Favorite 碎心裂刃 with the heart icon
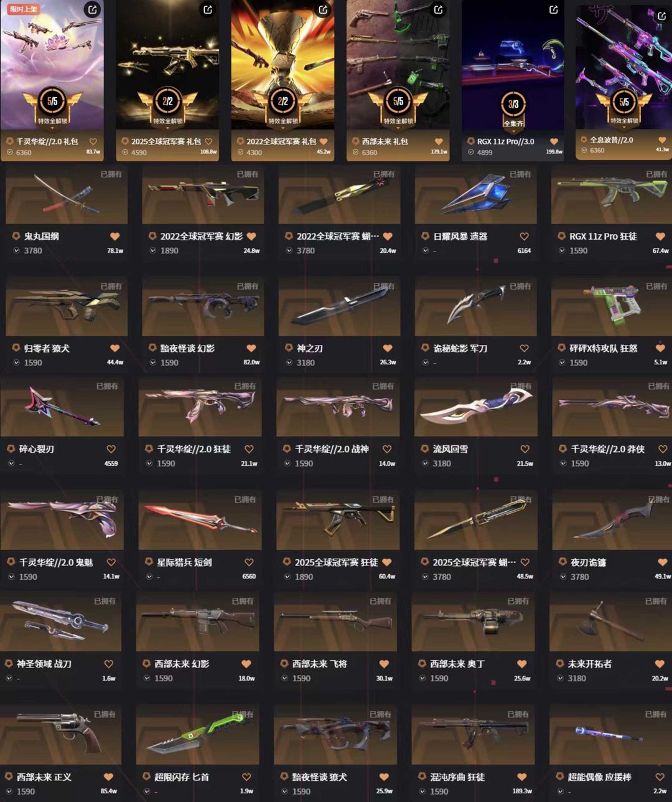The width and height of the screenshot is (672, 802). click(111, 449)
